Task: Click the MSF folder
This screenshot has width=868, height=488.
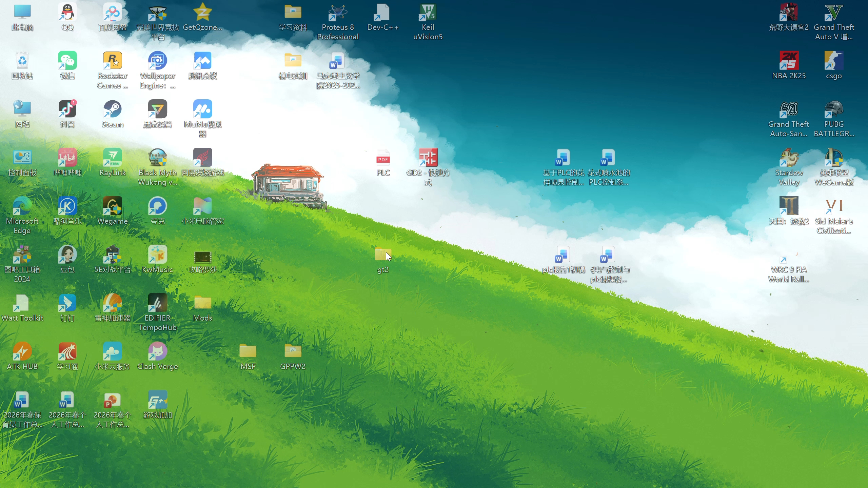Action: click(248, 352)
